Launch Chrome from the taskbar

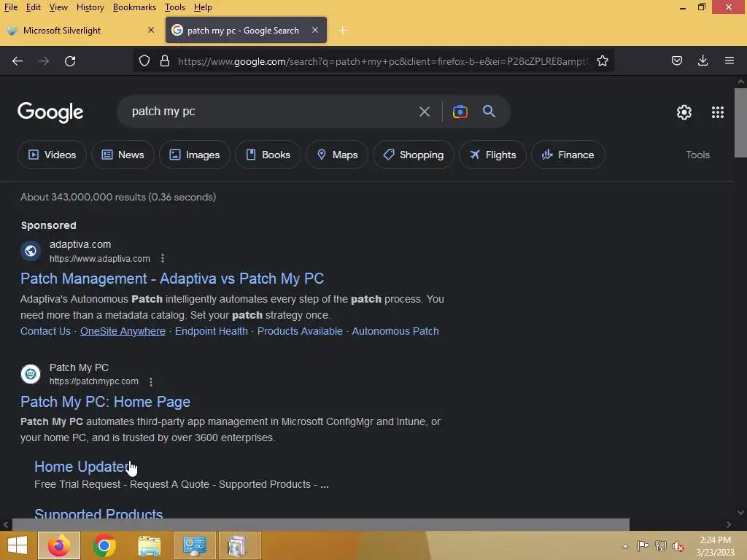pos(104,545)
